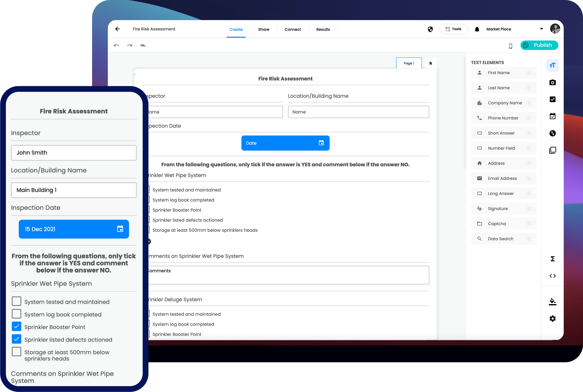Select the camera media elements icon
Image resolution: width=583 pixels, height=392 pixels.
(552, 82)
